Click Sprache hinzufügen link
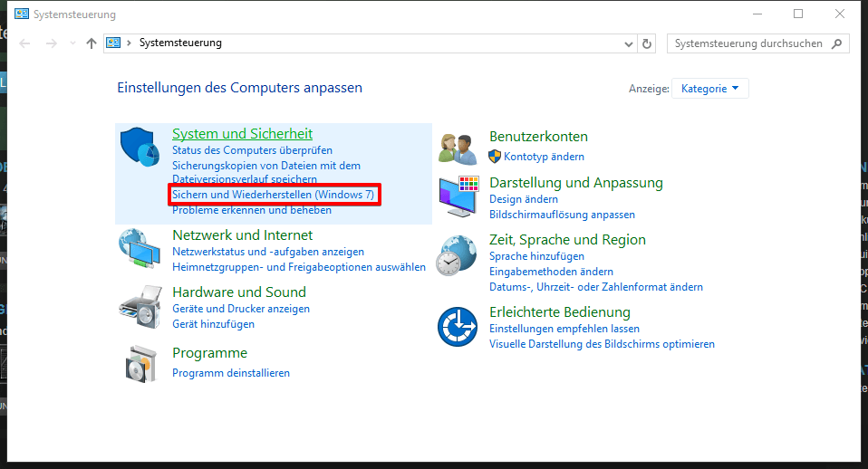 [537, 256]
